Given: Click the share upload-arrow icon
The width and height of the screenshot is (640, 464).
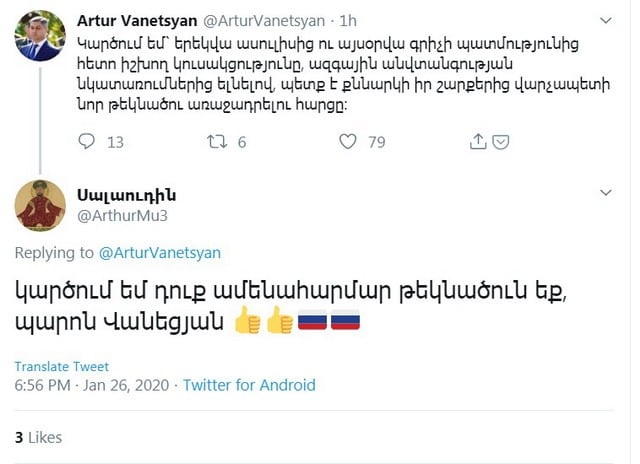Looking at the screenshot, I should pos(478,141).
